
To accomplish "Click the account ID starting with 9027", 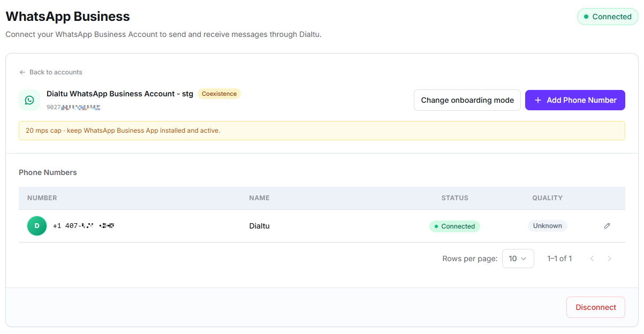I will point(73,107).
